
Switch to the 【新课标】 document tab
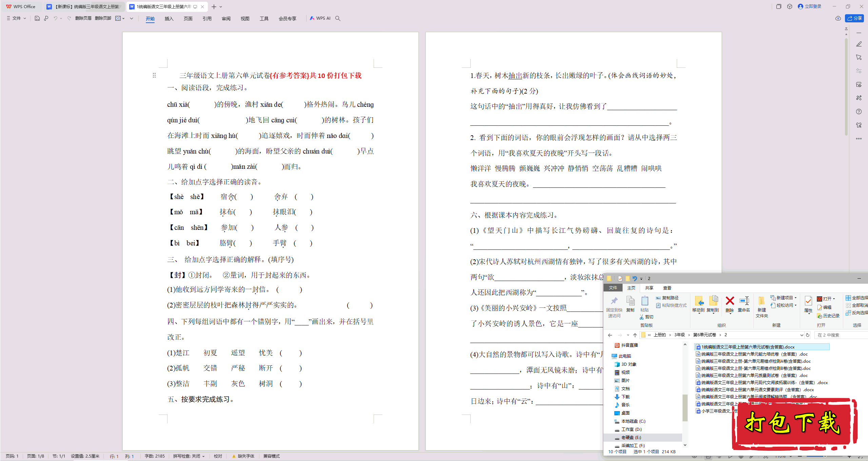(84, 6)
